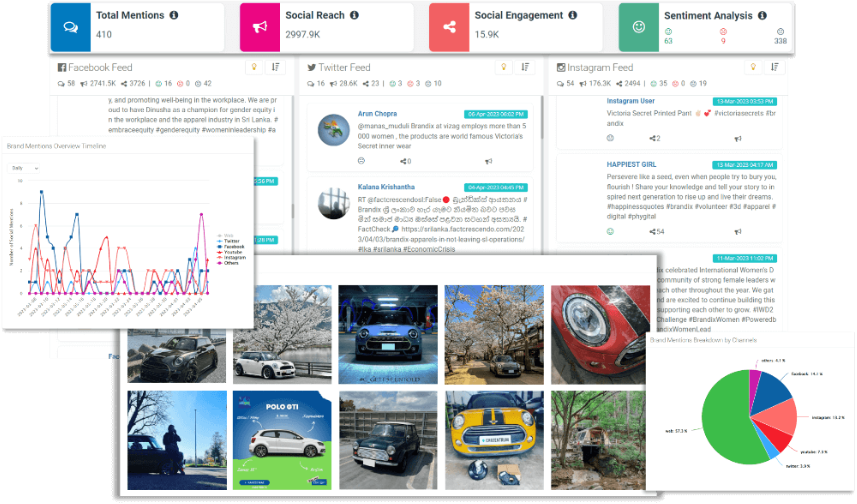Click the pink Social Reach megaphone tile

coord(260,27)
